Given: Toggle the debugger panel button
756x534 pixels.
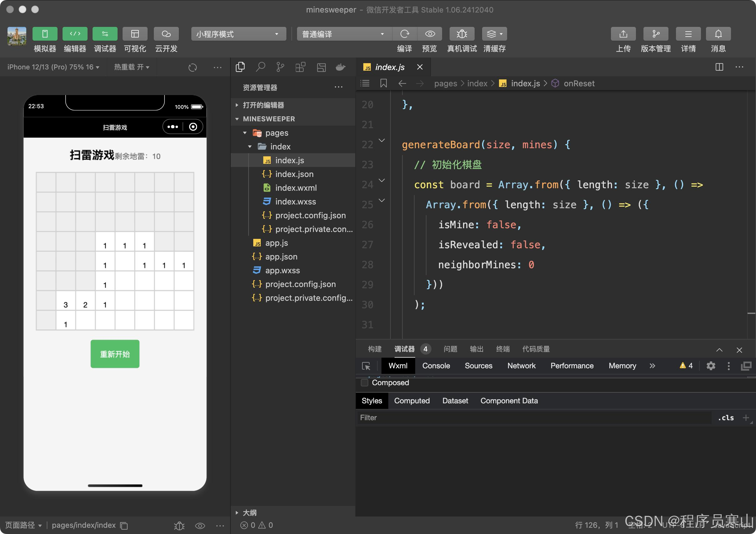Looking at the screenshot, I should (x=105, y=34).
